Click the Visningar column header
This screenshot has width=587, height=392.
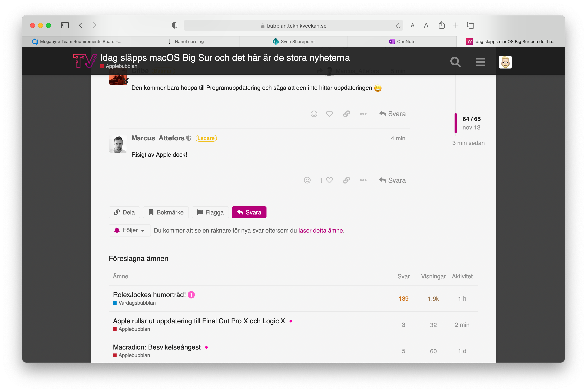pos(433,276)
